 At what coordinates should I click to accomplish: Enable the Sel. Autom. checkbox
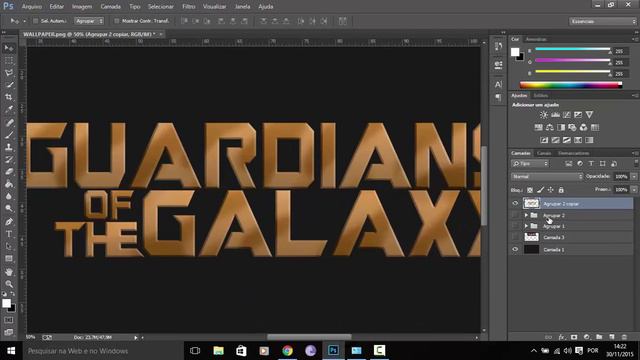(36, 21)
